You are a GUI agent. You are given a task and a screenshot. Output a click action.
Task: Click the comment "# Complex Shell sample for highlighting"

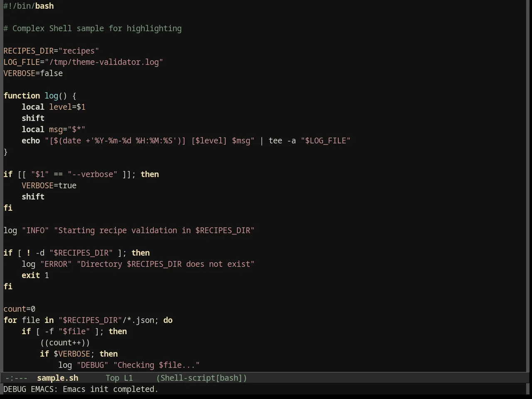coord(93,28)
